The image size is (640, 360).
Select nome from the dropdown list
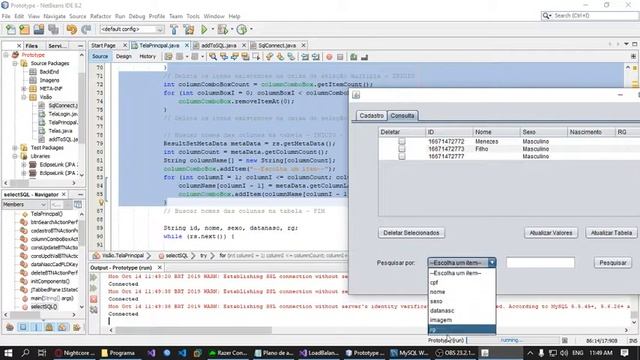(462, 292)
